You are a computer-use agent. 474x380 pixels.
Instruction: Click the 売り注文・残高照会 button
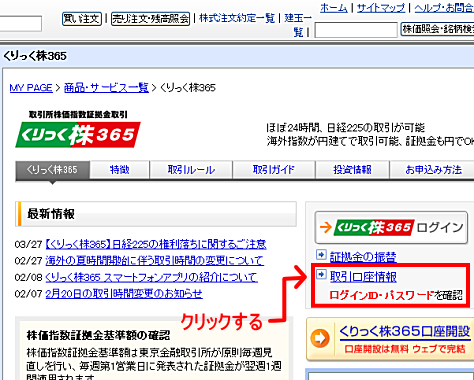150,19
